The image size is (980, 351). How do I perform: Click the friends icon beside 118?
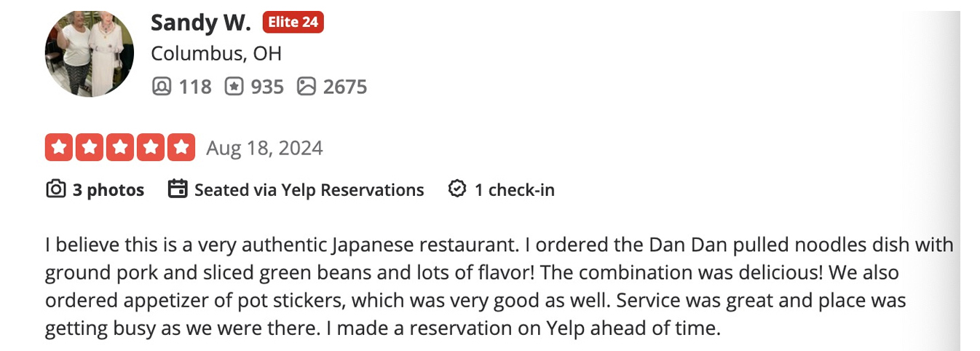click(161, 87)
